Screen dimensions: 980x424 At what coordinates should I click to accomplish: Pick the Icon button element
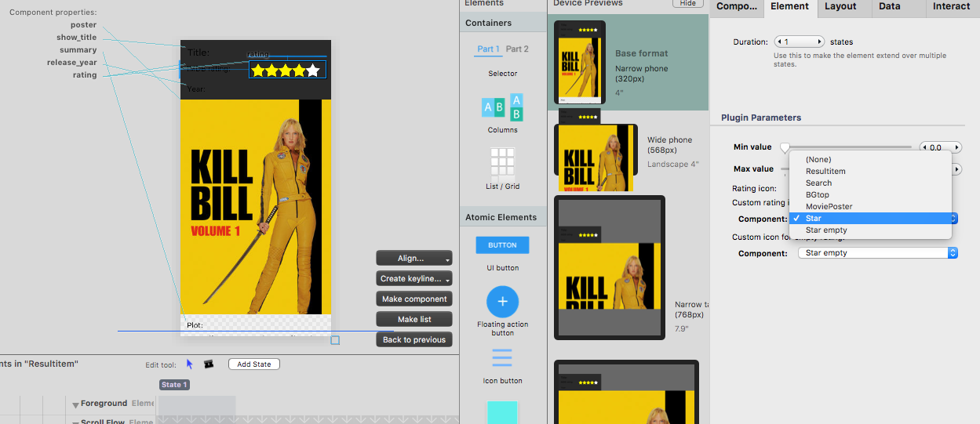tap(502, 359)
